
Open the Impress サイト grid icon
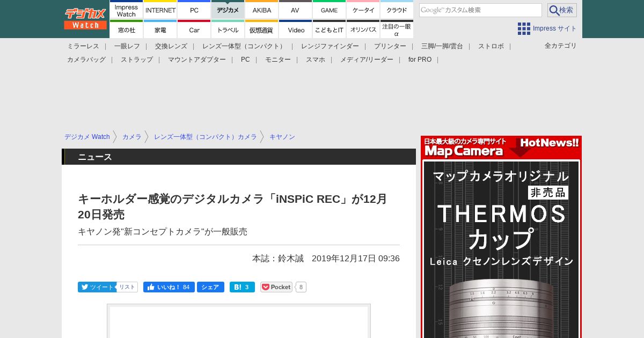coord(524,28)
